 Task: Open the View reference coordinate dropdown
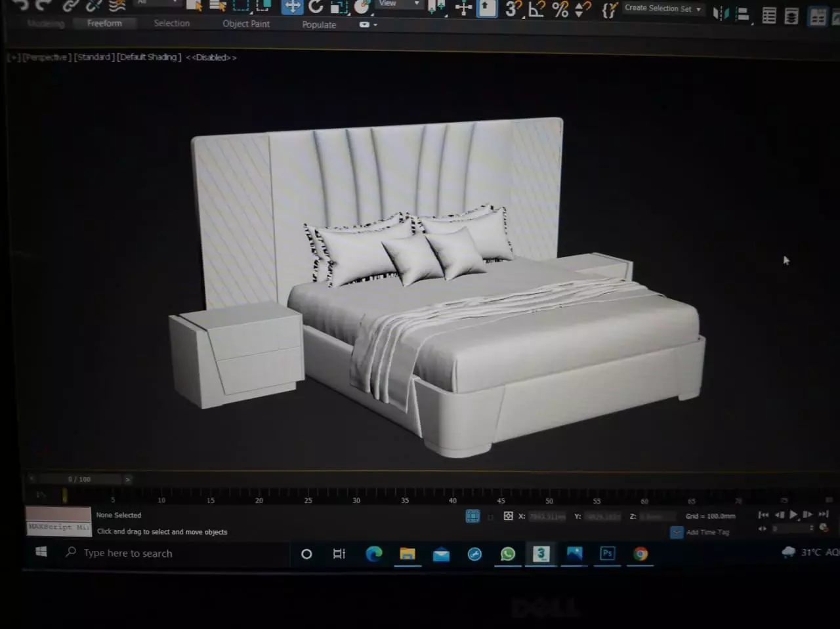pos(398,4)
